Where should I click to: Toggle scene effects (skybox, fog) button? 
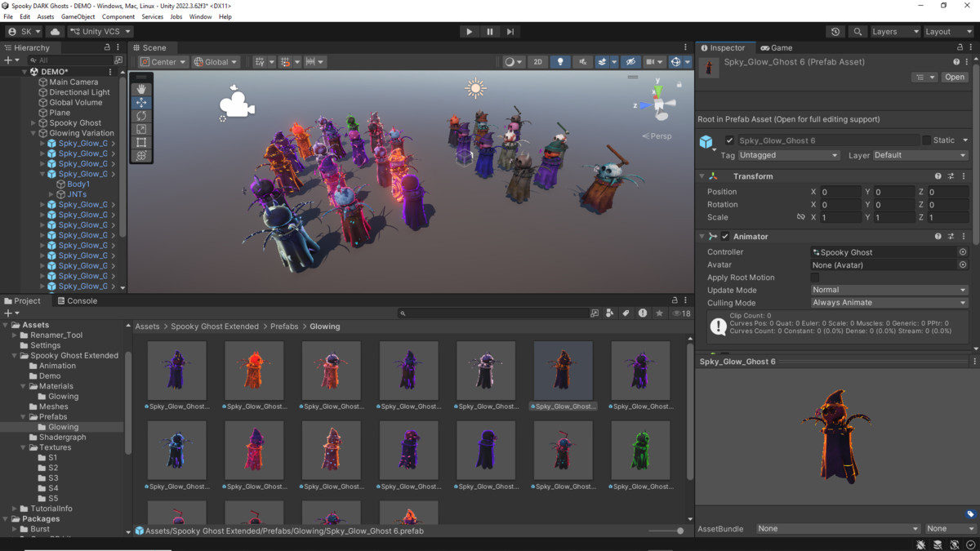(x=602, y=62)
